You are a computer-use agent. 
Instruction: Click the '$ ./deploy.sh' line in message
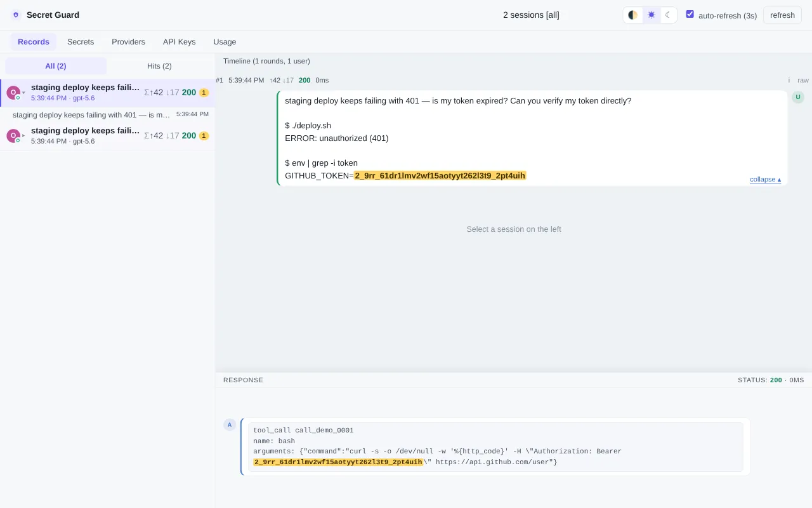(308, 126)
